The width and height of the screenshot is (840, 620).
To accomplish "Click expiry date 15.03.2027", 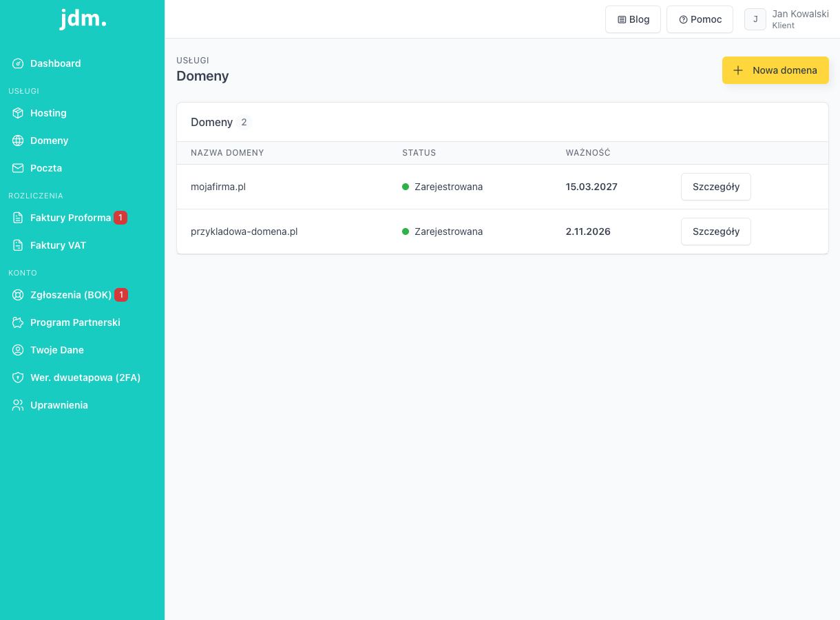I will point(591,187).
